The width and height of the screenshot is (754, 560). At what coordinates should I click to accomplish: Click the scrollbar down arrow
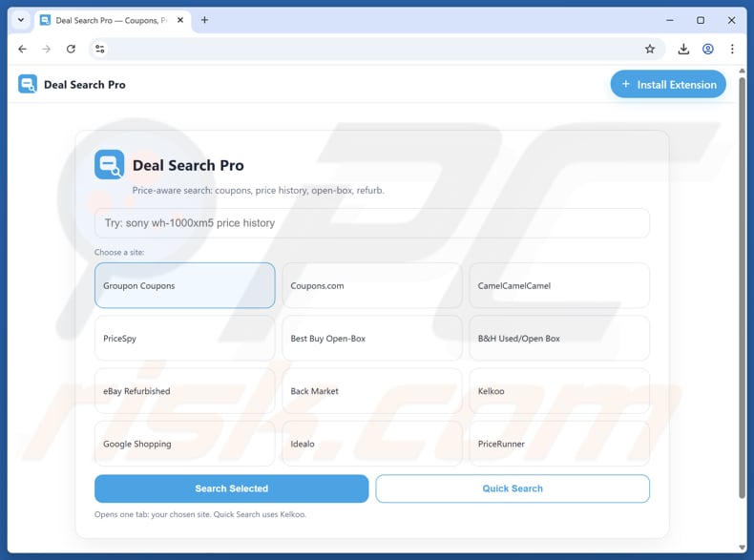click(x=742, y=548)
